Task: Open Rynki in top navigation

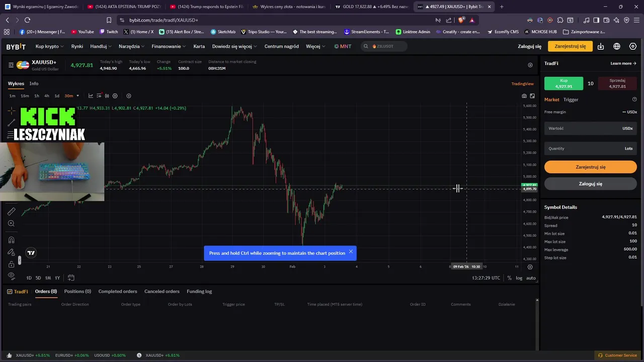Action: [77, 46]
